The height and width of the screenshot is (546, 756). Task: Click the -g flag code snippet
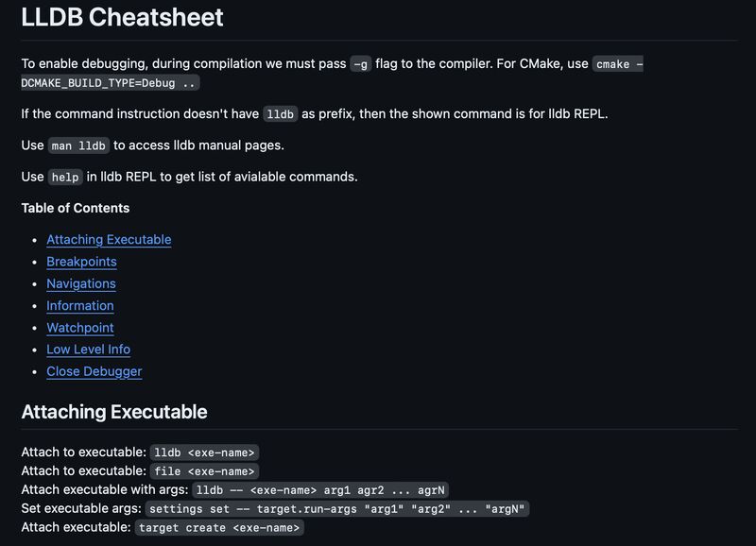pyautogui.click(x=361, y=64)
